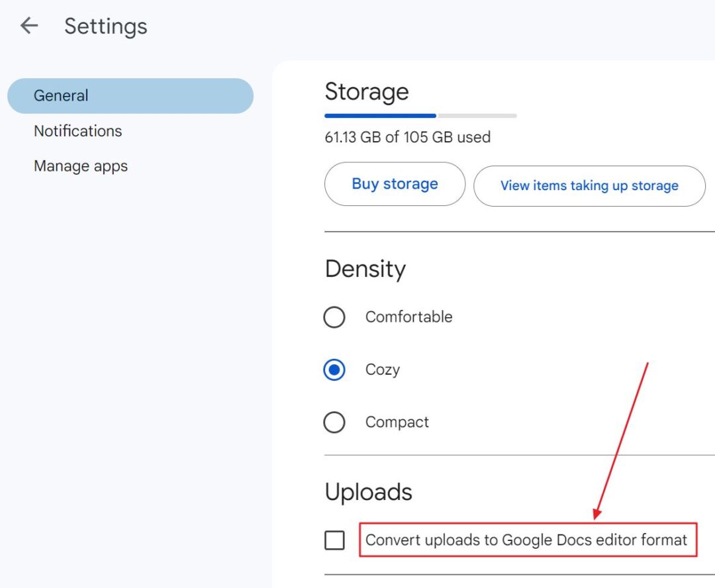715x588 pixels.
Task: Click the Compact option label
Action: tap(397, 422)
